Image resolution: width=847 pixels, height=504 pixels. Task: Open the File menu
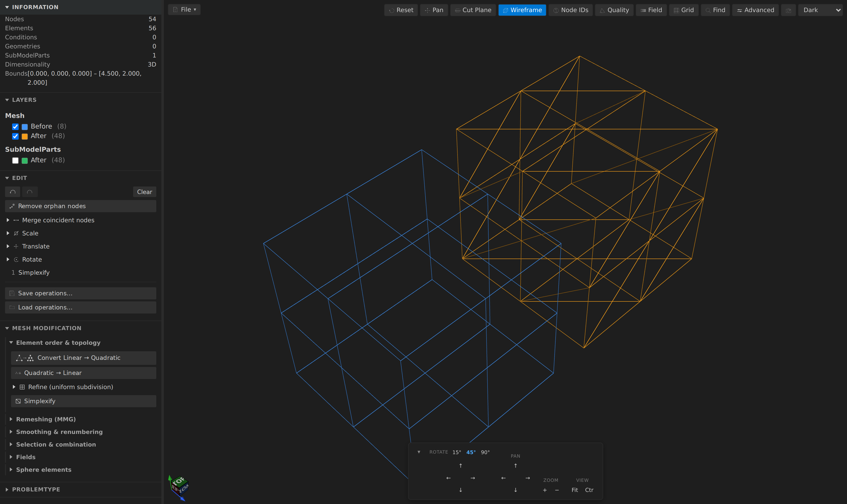click(x=184, y=10)
